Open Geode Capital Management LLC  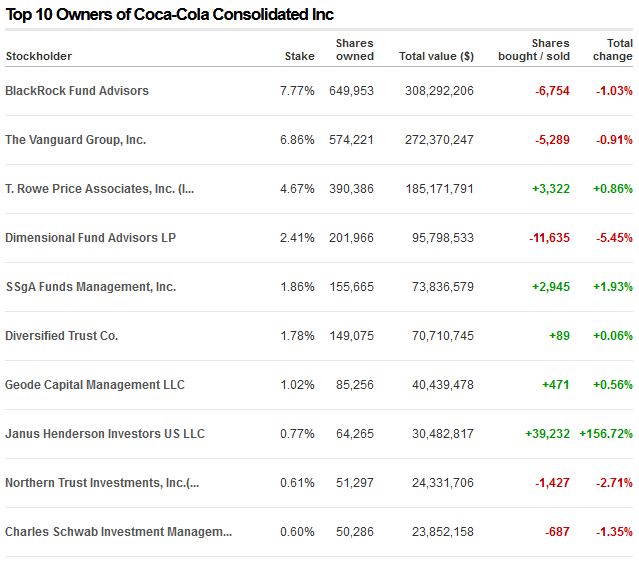pos(95,385)
